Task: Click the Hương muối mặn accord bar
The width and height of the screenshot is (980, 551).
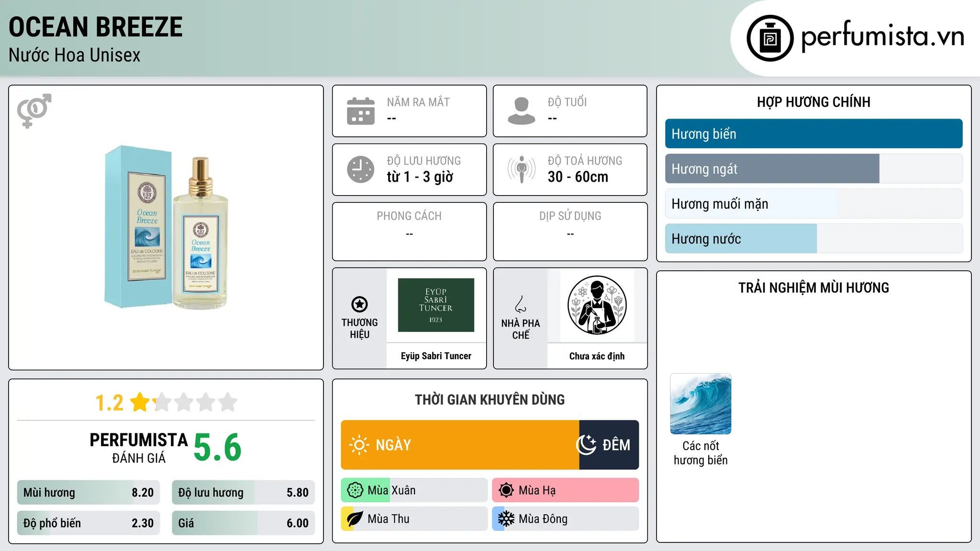Action: (813, 204)
